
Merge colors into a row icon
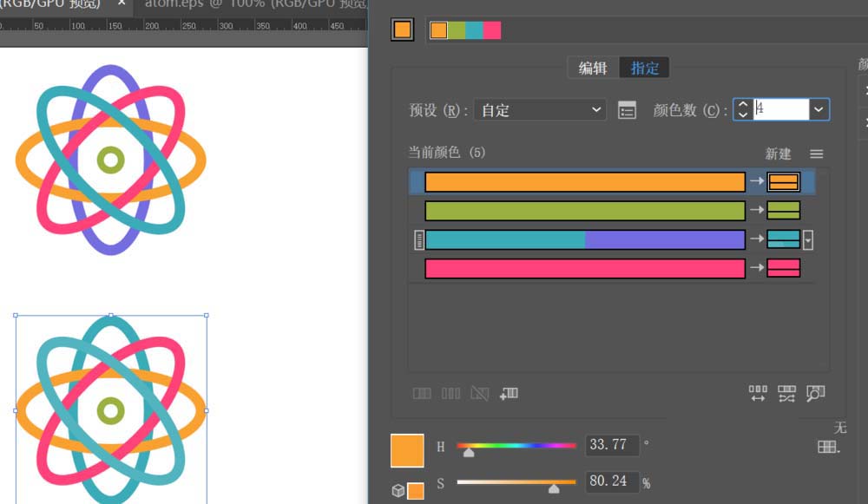point(422,393)
